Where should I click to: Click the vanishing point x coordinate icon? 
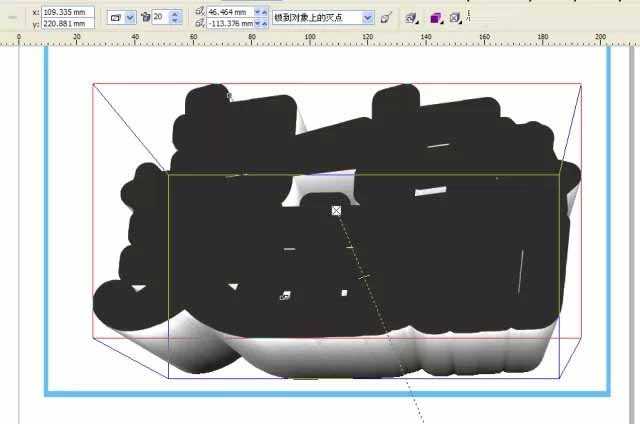tap(199, 12)
